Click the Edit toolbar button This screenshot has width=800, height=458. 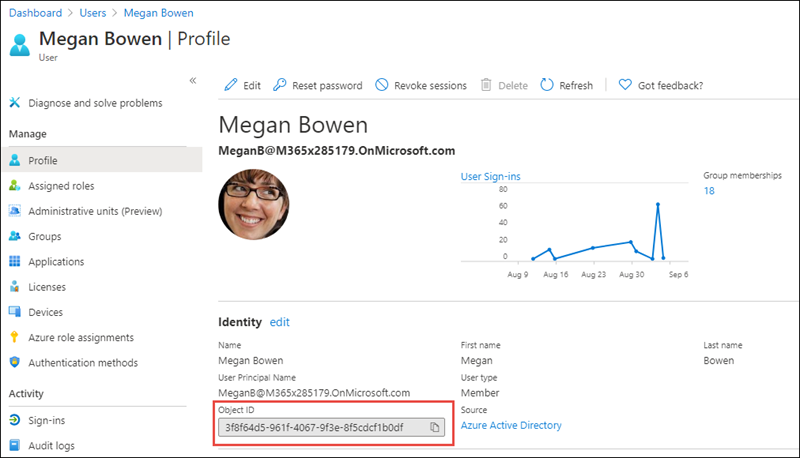[242, 85]
